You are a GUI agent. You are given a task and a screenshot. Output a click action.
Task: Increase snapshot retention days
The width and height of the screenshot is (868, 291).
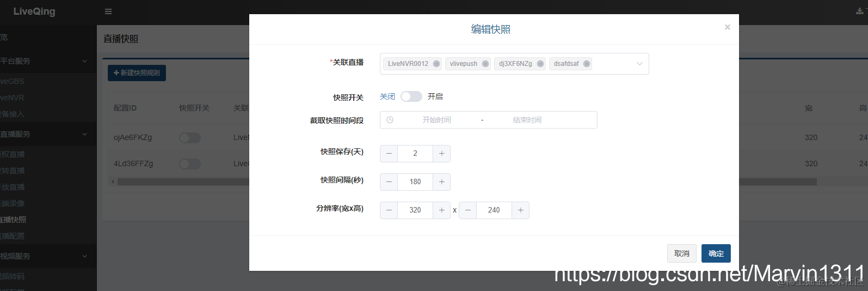(x=441, y=154)
